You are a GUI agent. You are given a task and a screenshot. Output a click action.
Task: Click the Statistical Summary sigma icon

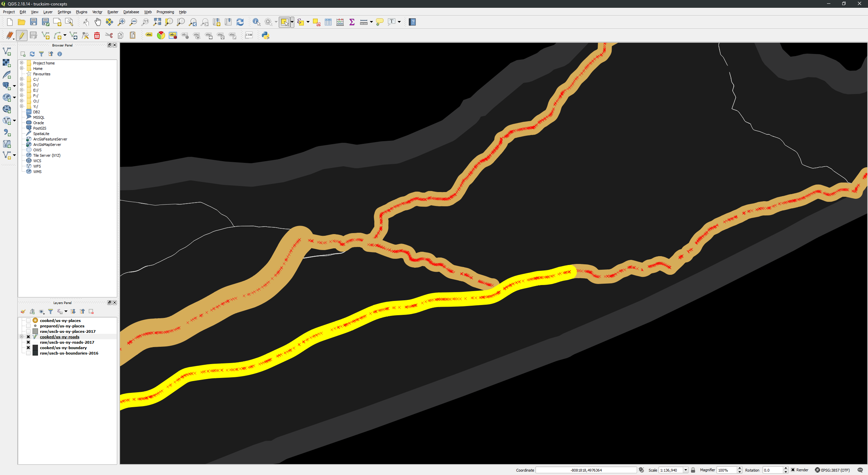[352, 22]
